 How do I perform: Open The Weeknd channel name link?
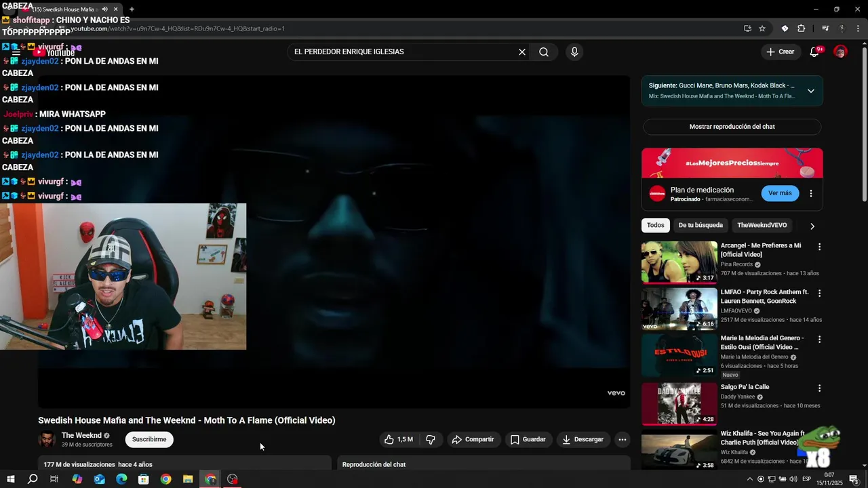click(x=81, y=436)
